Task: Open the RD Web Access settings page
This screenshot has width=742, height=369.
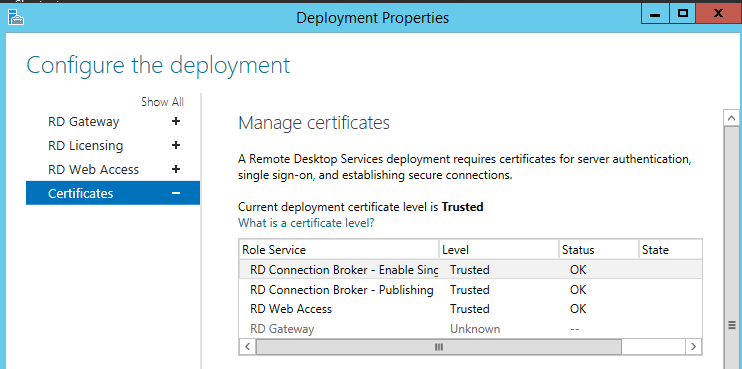Action: click(x=94, y=169)
